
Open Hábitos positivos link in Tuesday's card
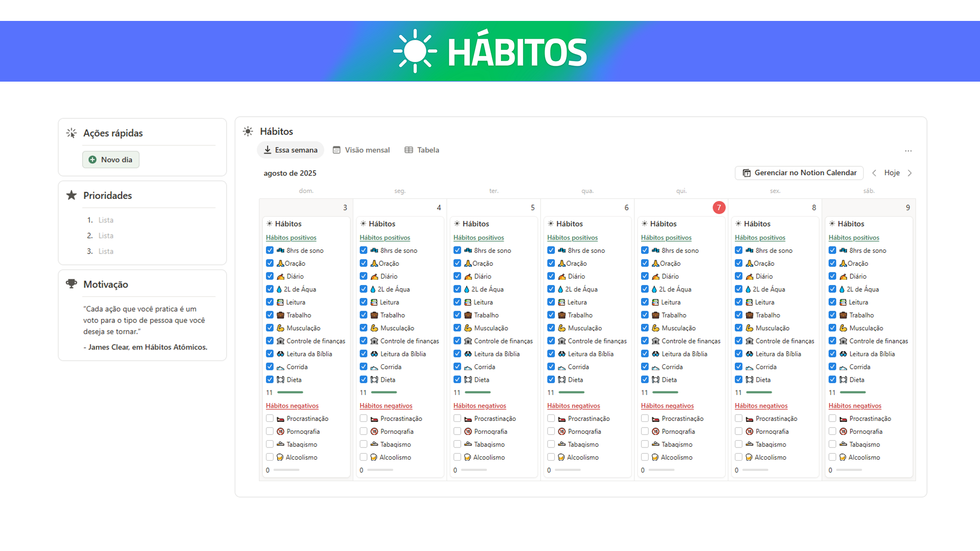(479, 237)
